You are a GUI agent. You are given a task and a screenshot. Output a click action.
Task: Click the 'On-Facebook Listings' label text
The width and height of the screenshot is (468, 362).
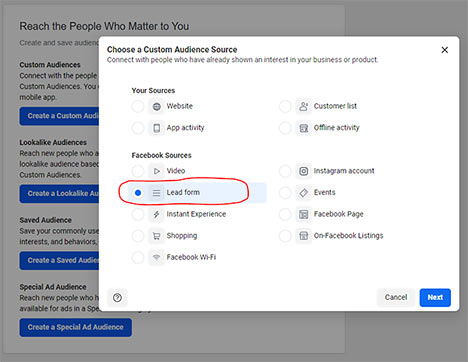[348, 236]
